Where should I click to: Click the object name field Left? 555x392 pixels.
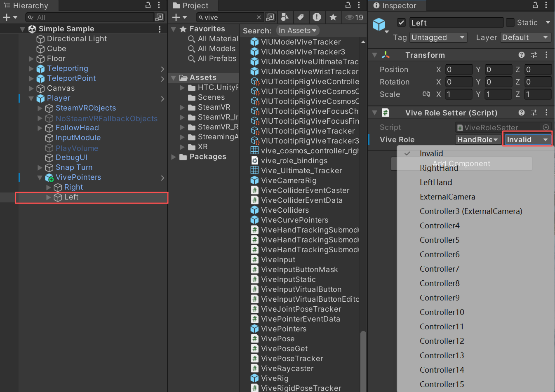(x=456, y=23)
